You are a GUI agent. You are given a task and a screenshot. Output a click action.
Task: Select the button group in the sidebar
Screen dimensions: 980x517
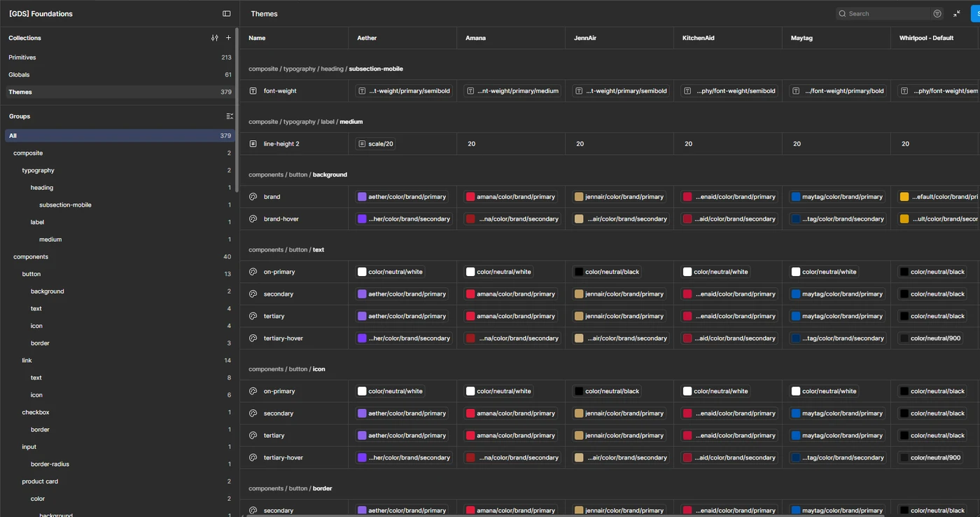pyautogui.click(x=120, y=274)
